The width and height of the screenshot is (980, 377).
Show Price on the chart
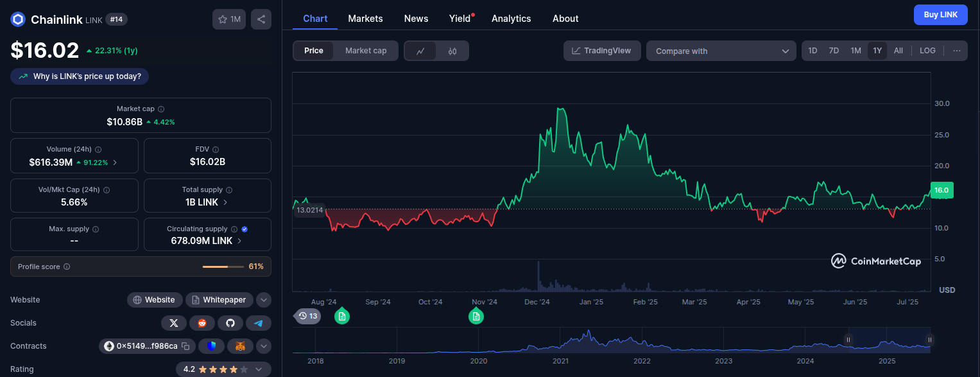[314, 51]
